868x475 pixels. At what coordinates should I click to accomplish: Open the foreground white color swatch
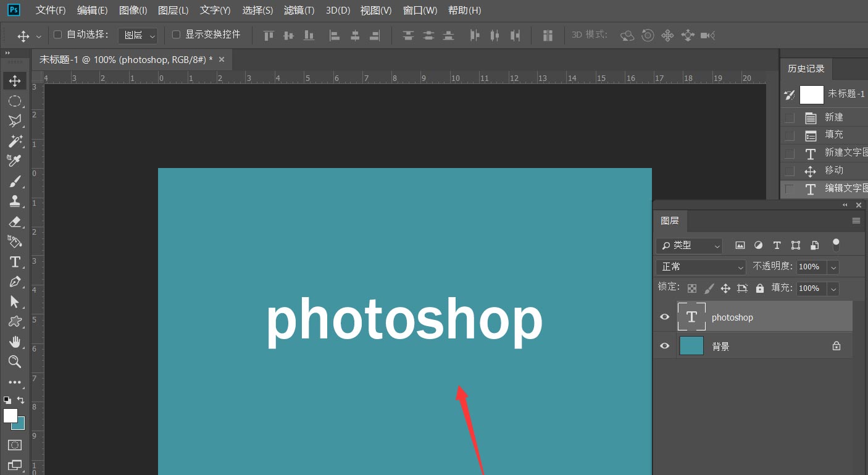(x=9, y=415)
